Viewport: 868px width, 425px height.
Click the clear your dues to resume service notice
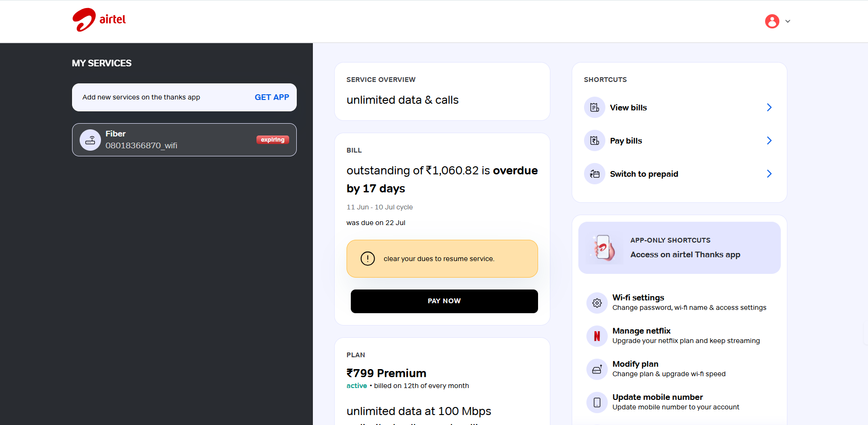pos(442,259)
